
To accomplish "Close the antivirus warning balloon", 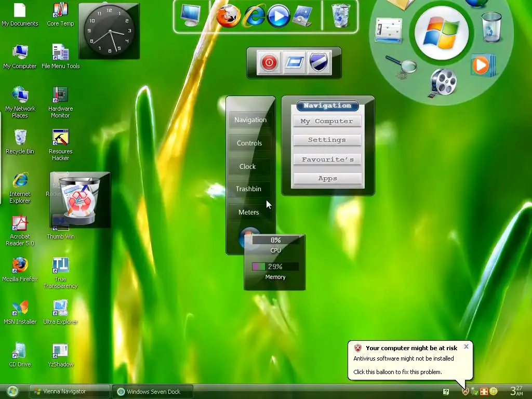I will (x=466, y=347).
